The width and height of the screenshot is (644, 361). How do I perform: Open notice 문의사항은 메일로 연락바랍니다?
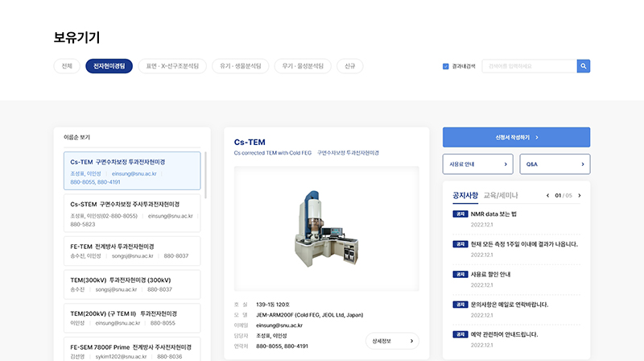pyautogui.click(x=510, y=305)
